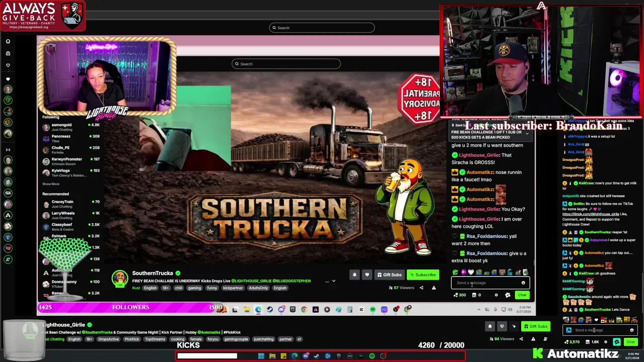Click notification bell on Lighthouse_Girlie channel

[x=490, y=326]
